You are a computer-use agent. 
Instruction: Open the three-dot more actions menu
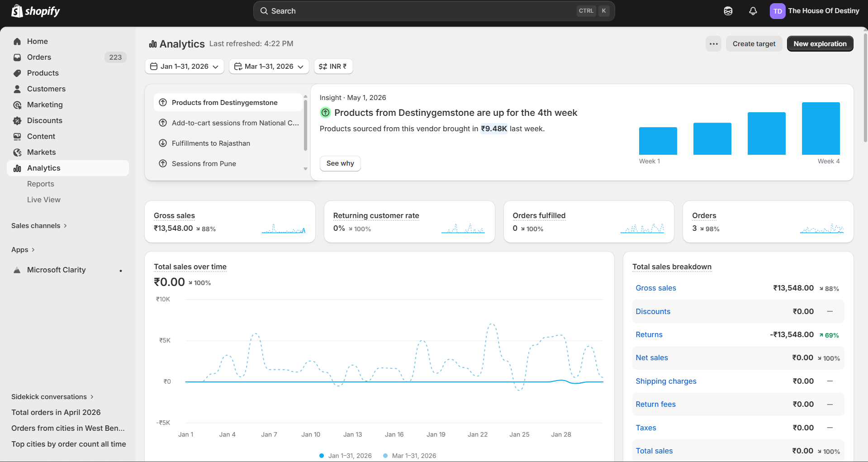[x=713, y=44]
